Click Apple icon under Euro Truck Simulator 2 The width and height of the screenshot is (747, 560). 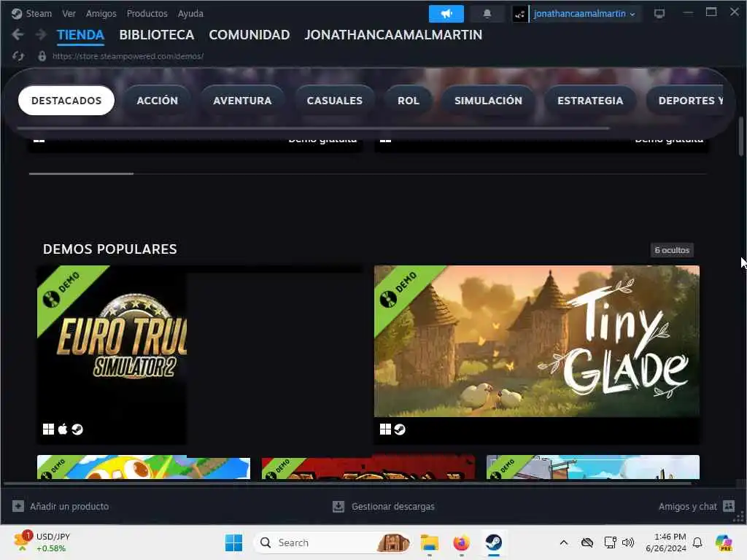click(63, 429)
